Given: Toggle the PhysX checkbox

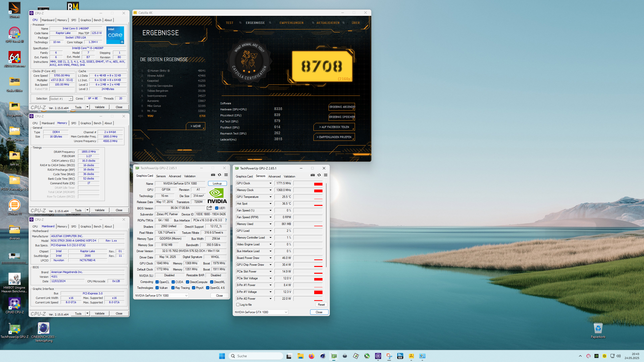Looking at the screenshot, I should click(193, 288).
